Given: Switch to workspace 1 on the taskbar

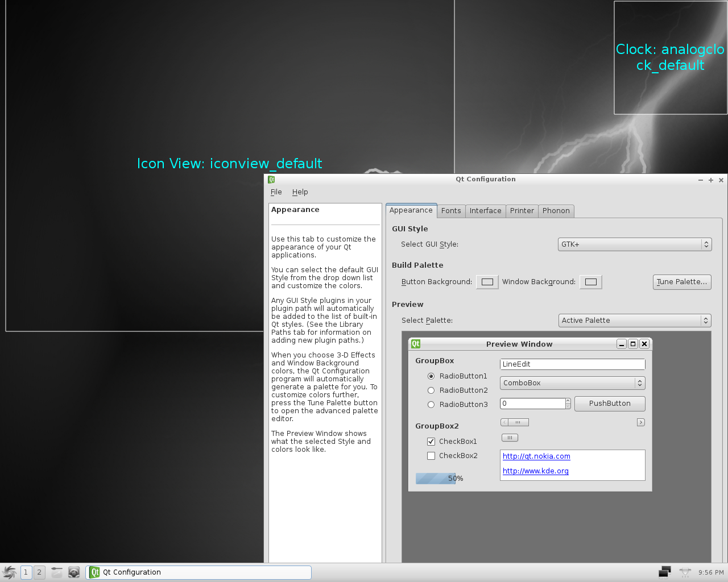Looking at the screenshot, I should click(26, 572).
